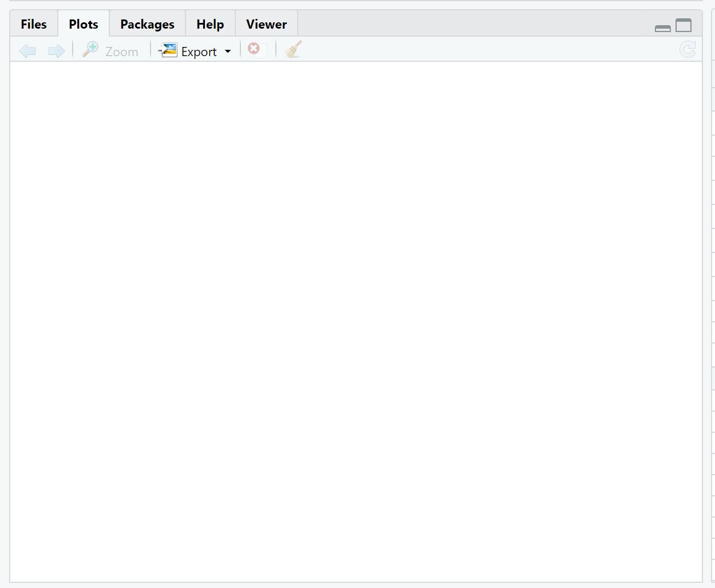Image resolution: width=715 pixels, height=588 pixels.
Task: Click the magnifying glass Zoom icon
Action: click(90, 50)
